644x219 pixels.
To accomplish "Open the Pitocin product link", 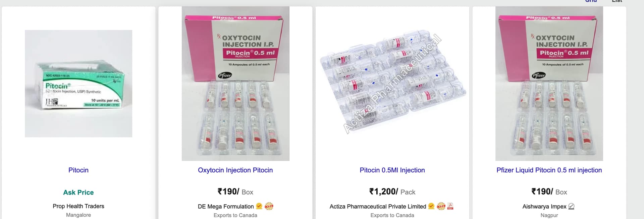I will pos(78,170).
